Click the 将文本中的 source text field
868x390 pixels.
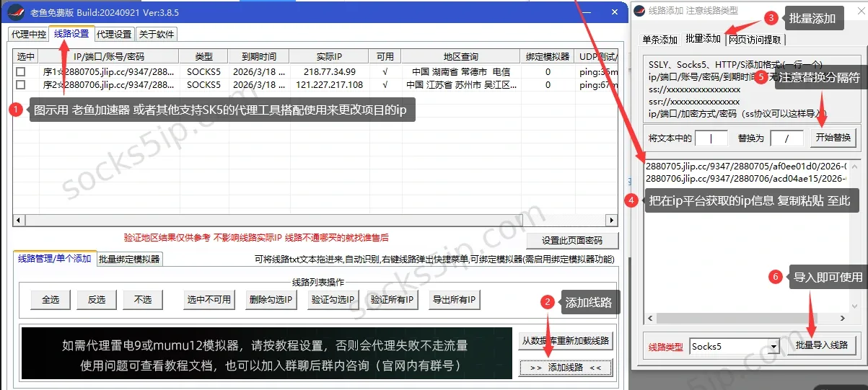tap(711, 138)
